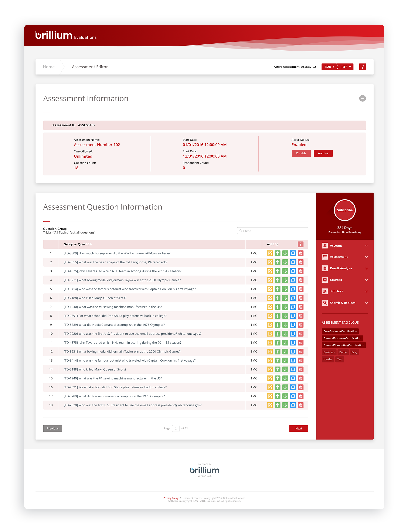Move question row 3 down
408x532 pixels.
(285, 271)
